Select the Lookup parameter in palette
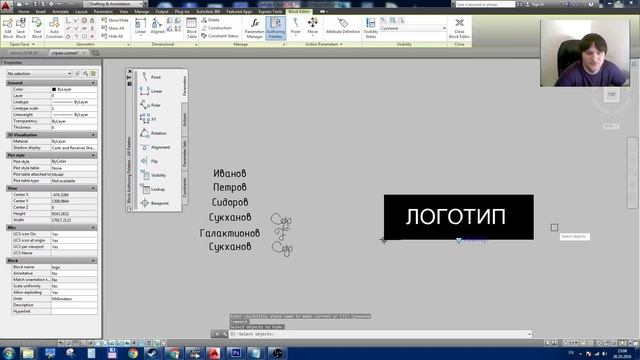This screenshot has width=640, height=360. coord(152,189)
